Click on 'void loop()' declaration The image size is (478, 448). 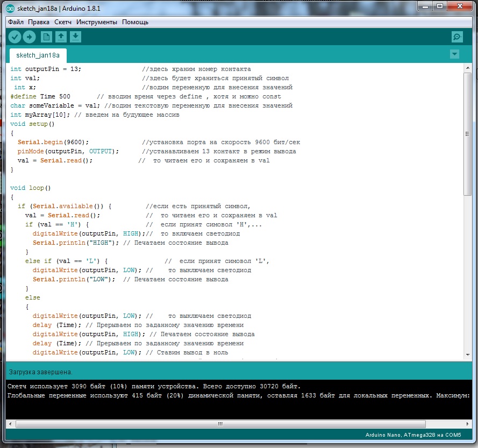click(31, 188)
